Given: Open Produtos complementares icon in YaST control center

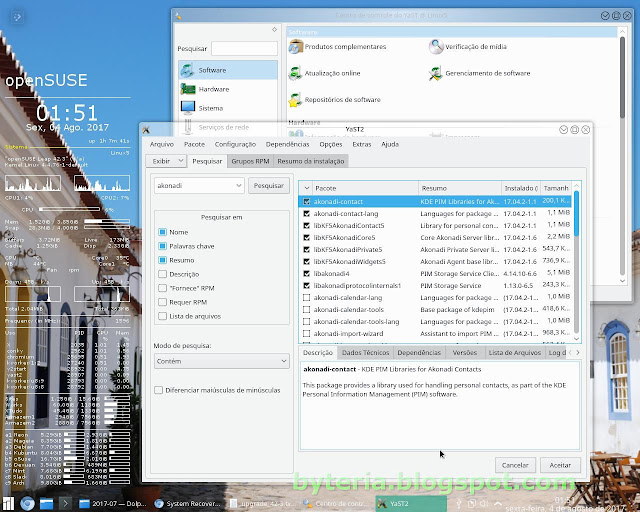Looking at the screenshot, I should (296, 47).
